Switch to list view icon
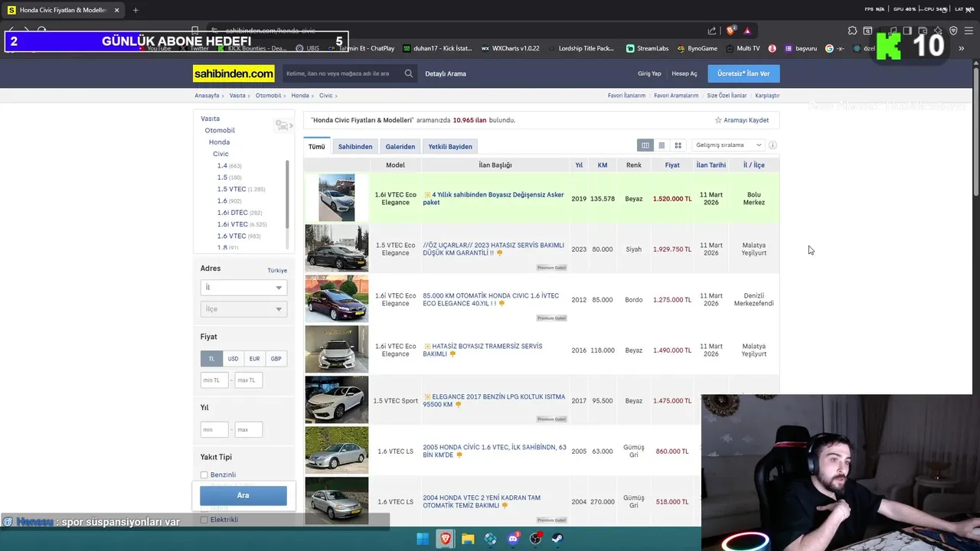 661,145
